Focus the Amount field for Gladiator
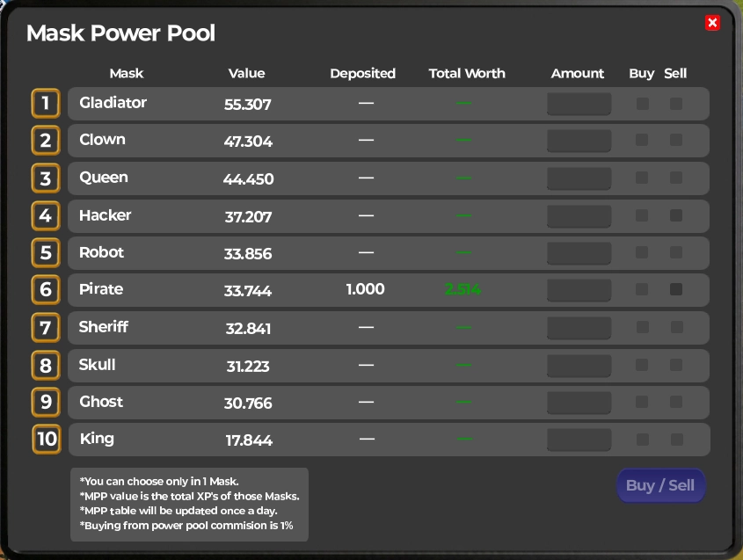743x560 pixels. [x=579, y=104]
